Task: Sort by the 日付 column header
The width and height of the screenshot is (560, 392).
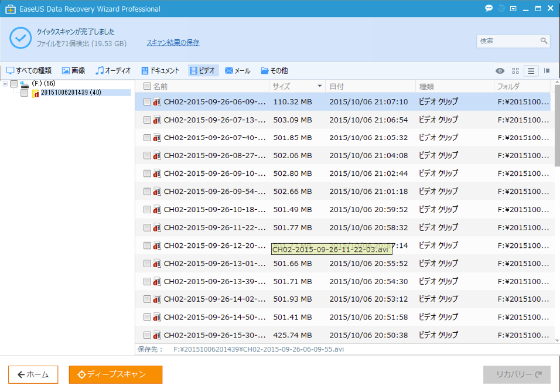Action: (x=336, y=87)
